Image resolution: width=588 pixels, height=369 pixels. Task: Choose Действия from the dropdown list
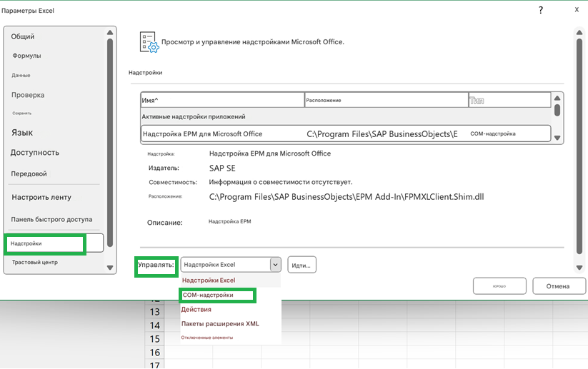(196, 310)
